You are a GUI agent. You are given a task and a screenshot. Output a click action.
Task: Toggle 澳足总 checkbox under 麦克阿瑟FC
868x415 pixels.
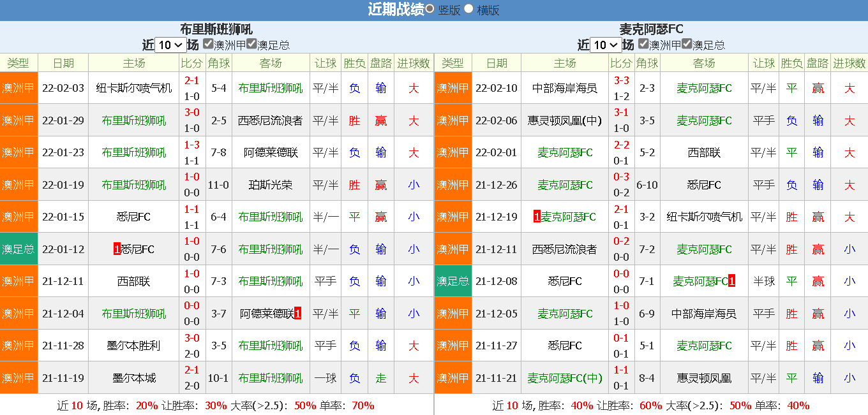(x=687, y=44)
